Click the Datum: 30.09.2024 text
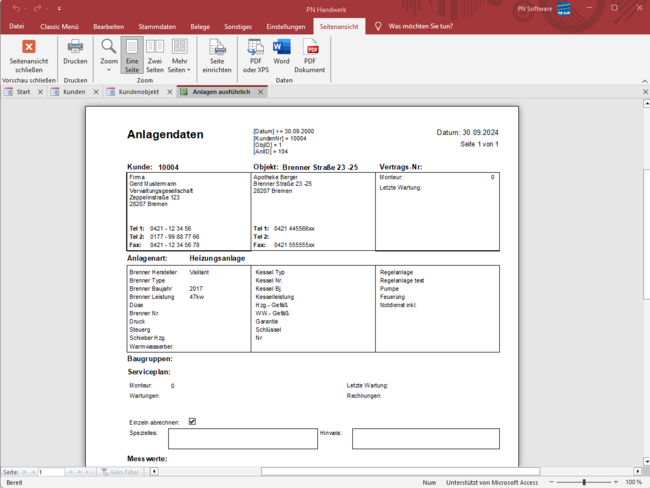The width and height of the screenshot is (650, 488). (x=467, y=132)
